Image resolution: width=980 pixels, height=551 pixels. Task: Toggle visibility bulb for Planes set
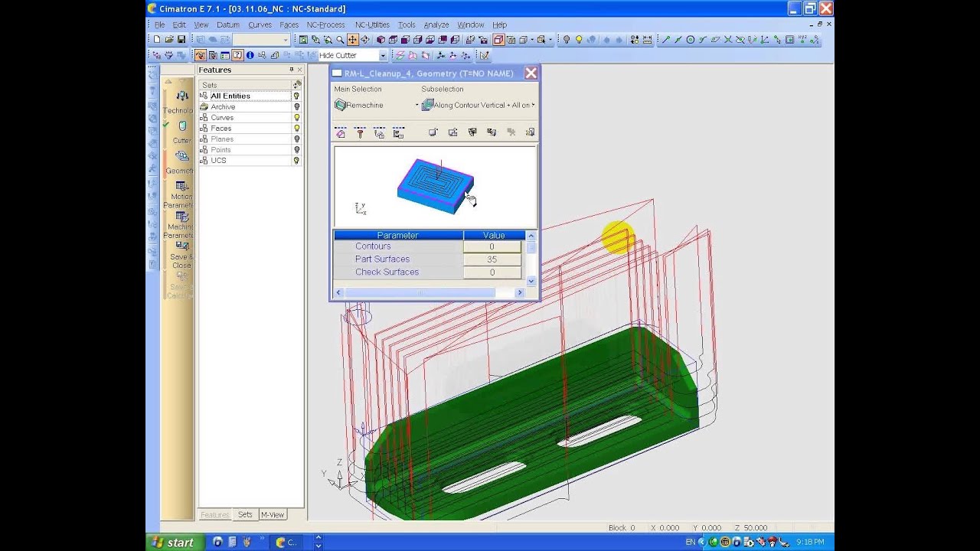click(296, 139)
